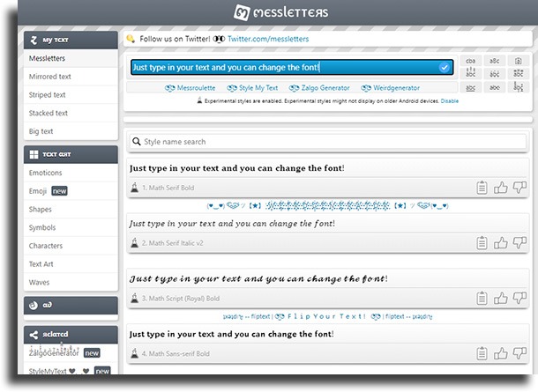The image size is (538, 392).
Task: Select the Math Sans-serif Bold sample text
Action: click(x=232, y=334)
